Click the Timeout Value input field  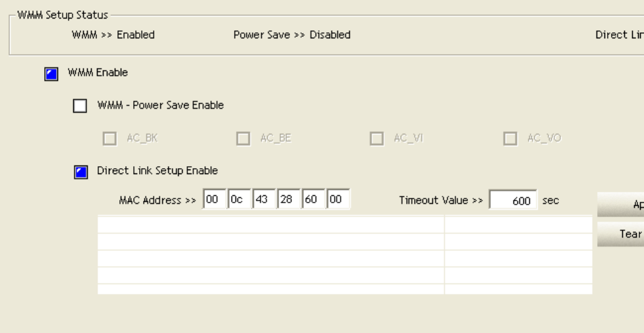(513, 201)
